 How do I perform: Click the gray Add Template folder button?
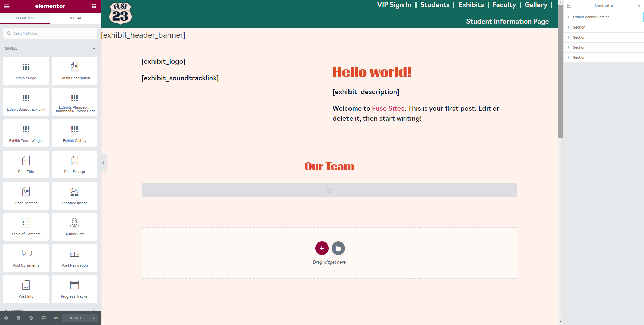point(338,248)
